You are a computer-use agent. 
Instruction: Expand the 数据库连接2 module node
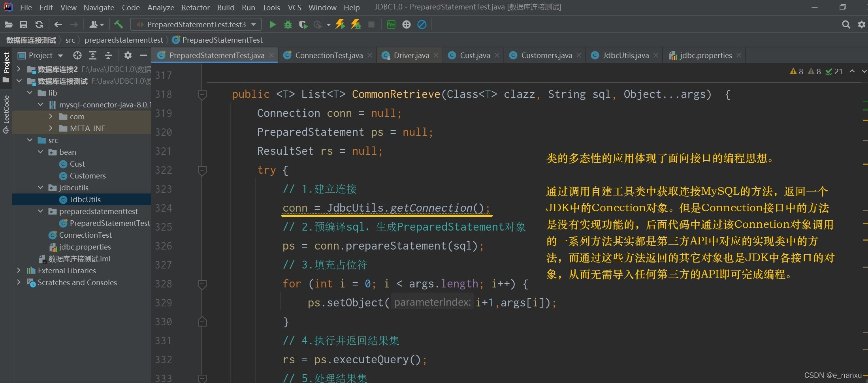(x=19, y=69)
